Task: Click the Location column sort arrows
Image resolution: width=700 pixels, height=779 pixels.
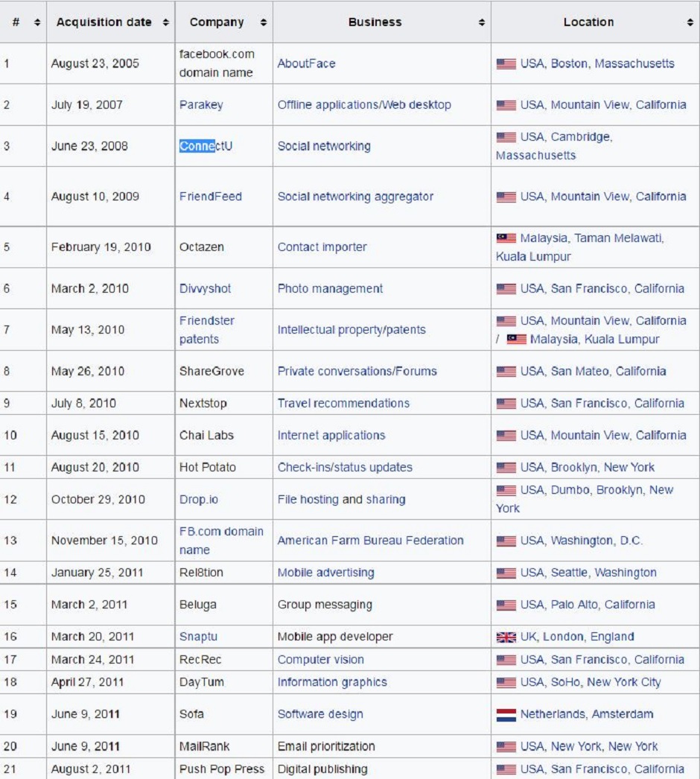Action: 690,23
